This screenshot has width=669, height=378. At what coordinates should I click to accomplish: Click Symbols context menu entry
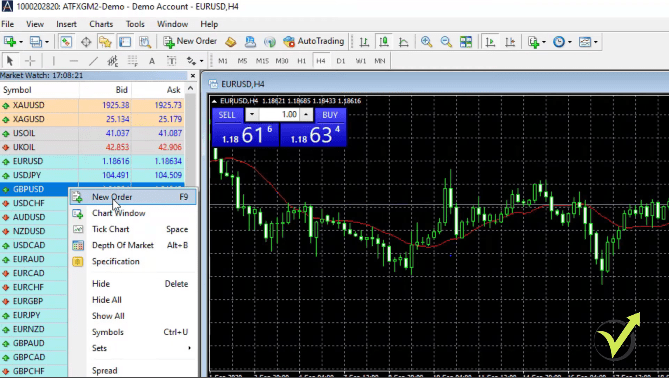[x=133, y=332]
